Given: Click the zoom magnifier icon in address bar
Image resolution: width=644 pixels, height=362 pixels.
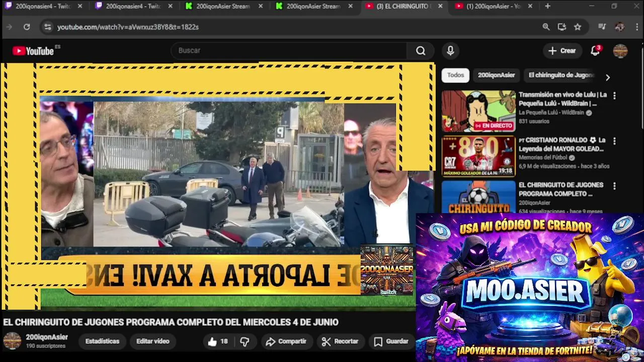Looking at the screenshot, I should click(546, 27).
